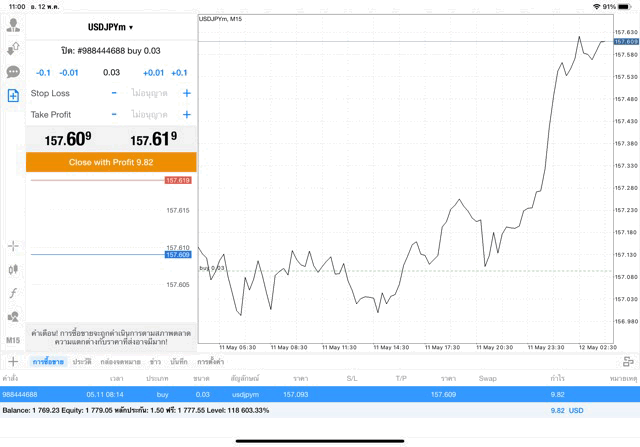The image size is (640, 447).
Task: Click Close with Profit 9.82 button
Action: [x=111, y=162]
